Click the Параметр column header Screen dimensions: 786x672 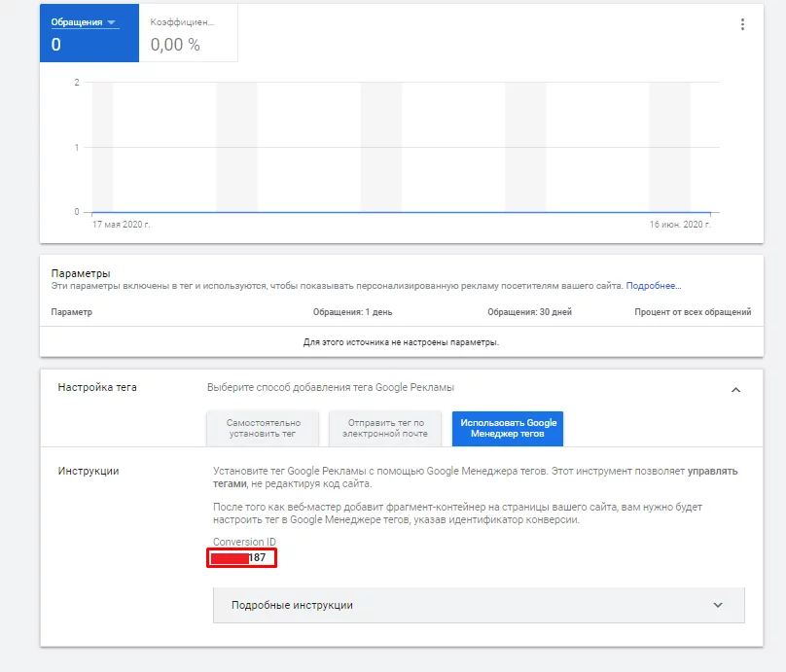click(72, 312)
